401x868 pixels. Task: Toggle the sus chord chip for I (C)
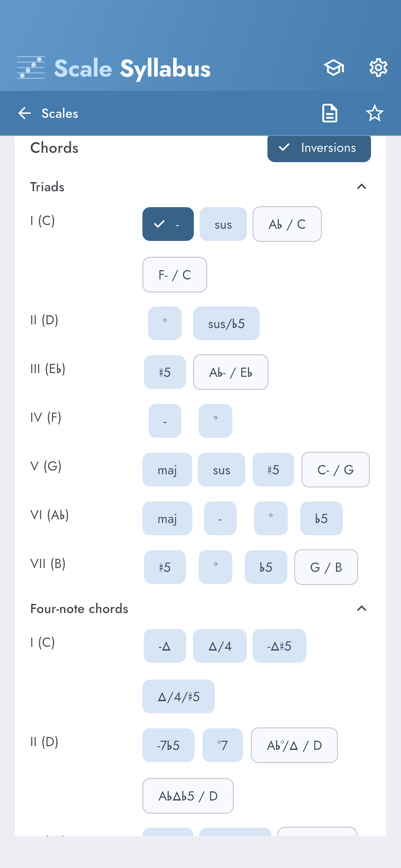(223, 224)
